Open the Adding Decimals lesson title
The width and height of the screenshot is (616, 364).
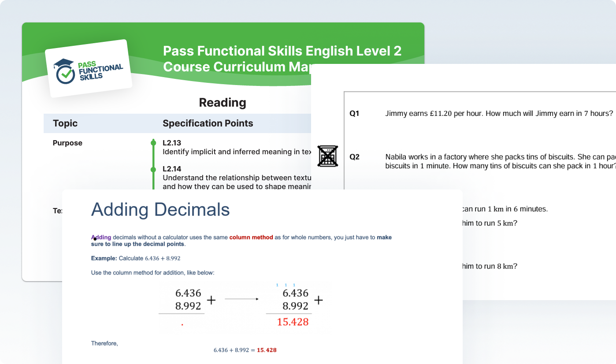coord(161,210)
